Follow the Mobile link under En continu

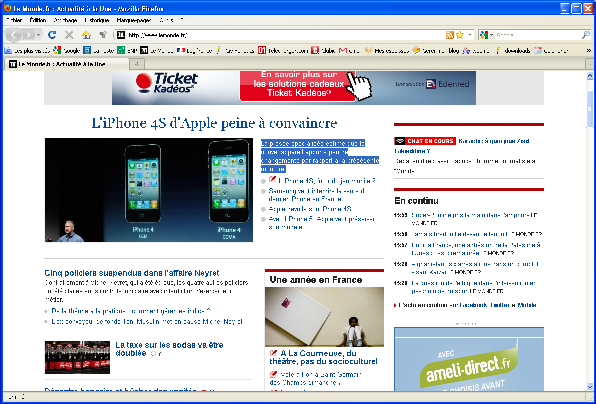pyautogui.click(x=526, y=305)
